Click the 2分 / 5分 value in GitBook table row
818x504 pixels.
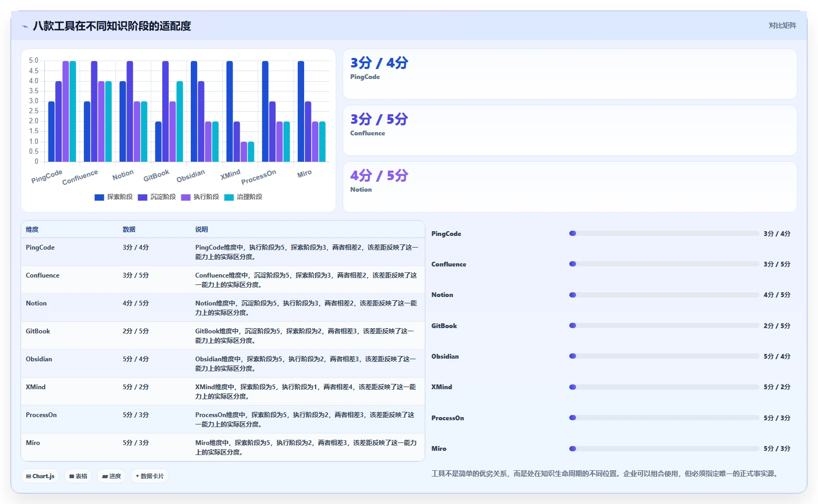click(x=136, y=331)
